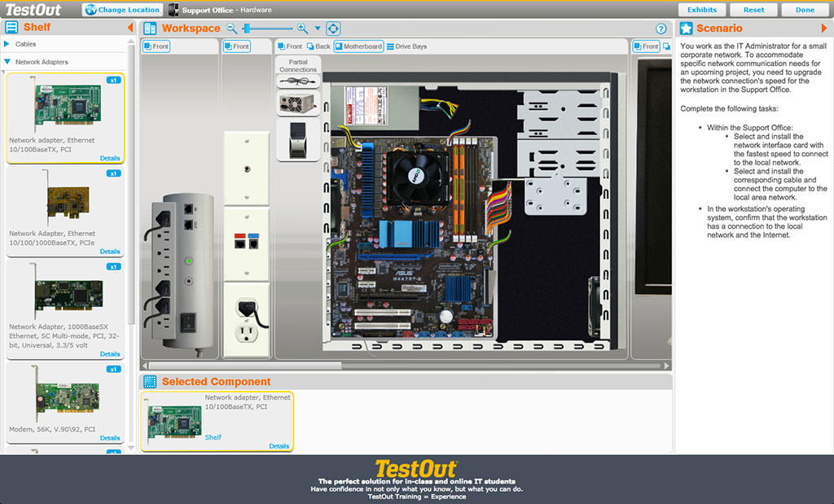The width and height of the screenshot is (834, 504).
Task: Switch computer to Drive Bays view
Action: (x=406, y=46)
